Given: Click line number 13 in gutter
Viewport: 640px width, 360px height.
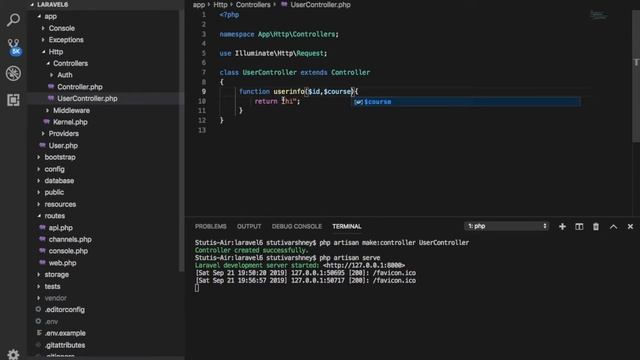Looking at the screenshot, I should point(202,130).
